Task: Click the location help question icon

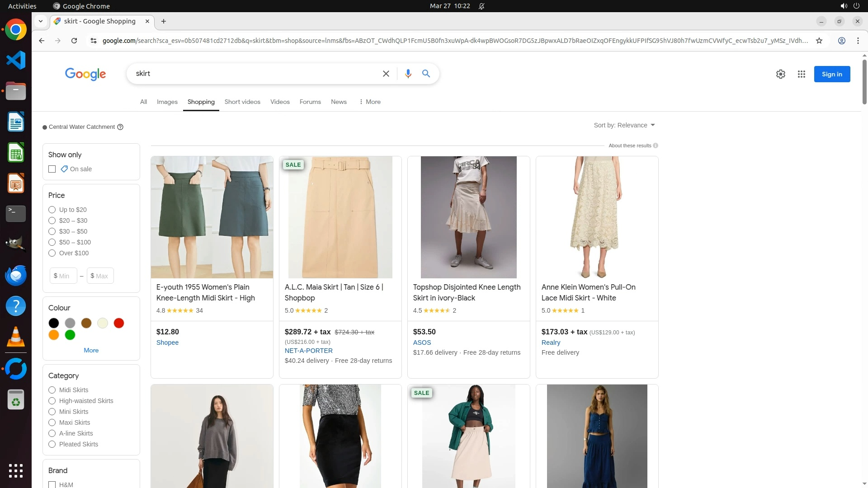Action: (x=120, y=127)
